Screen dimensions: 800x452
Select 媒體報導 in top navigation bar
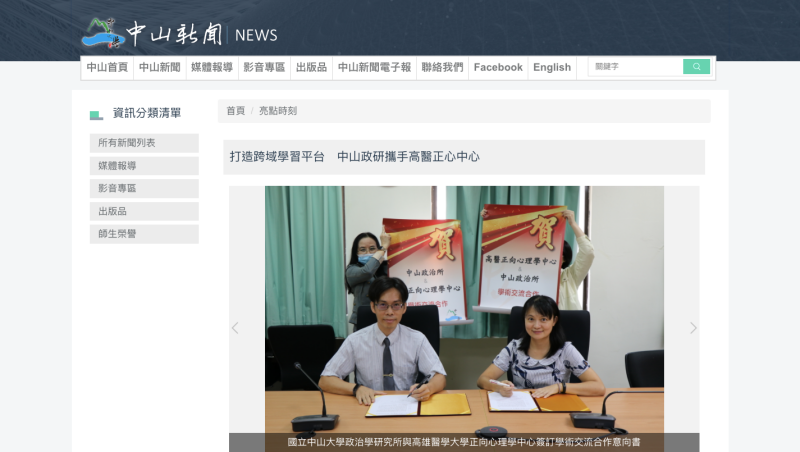pyautogui.click(x=211, y=68)
